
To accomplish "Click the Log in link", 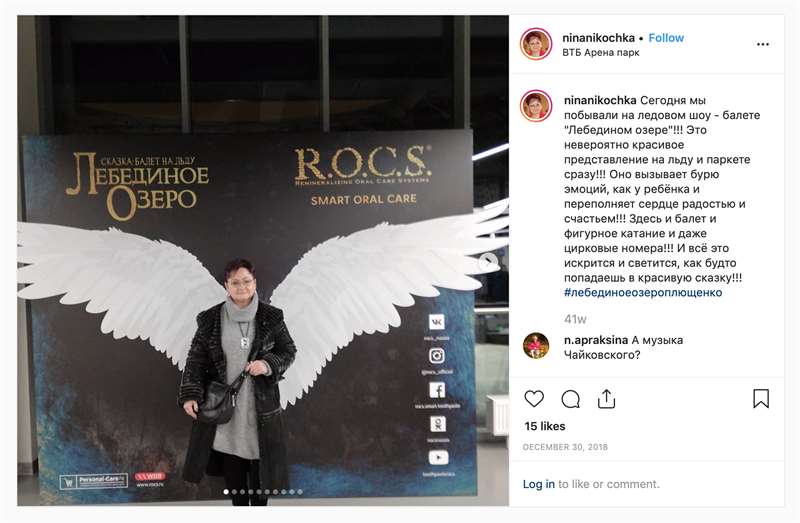I will [x=538, y=484].
